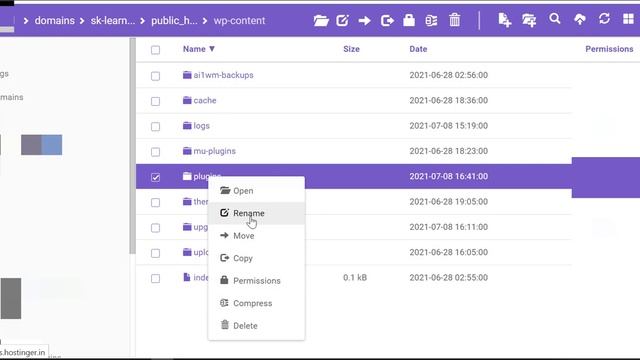Screen dimensions: 640x360
Task: Open the mu-plugins folder name
Action: (x=214, y=151)
